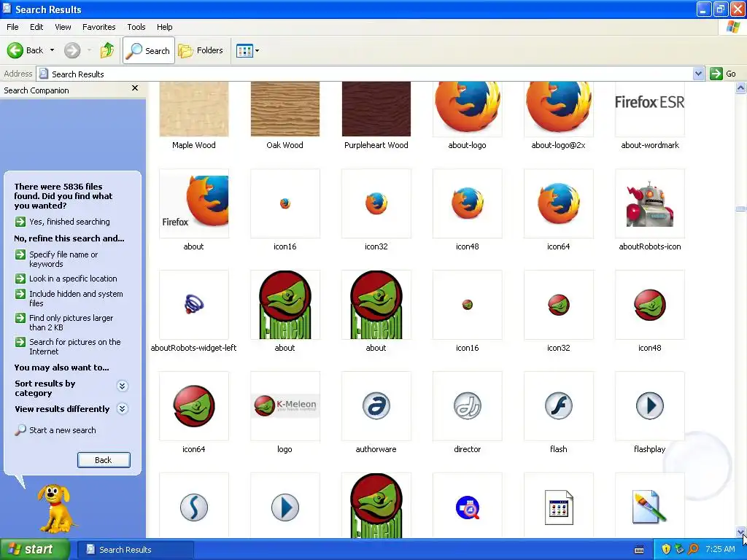Screen dimensions: 747x560
Task: Open the Windows Start menu
Action: pyautogui.click(x=35, y=550)
